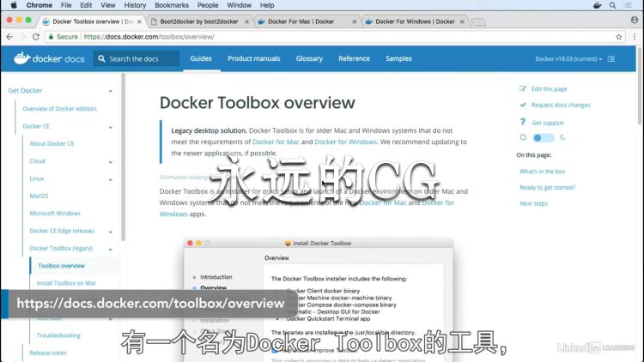Jump to Next steps section
The height and width of the screenshot is (362, 644).
pos(533,203)
